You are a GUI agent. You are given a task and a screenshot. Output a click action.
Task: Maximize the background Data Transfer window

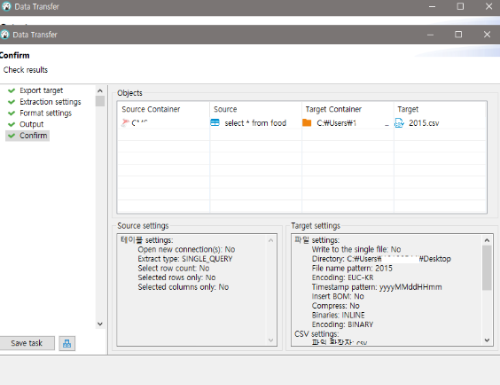(460, 6)
